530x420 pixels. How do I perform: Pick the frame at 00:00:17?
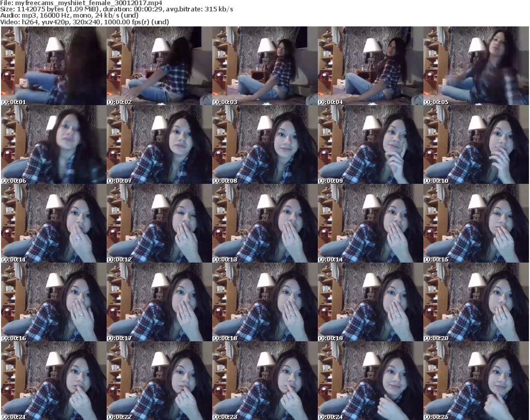(159, 302)
